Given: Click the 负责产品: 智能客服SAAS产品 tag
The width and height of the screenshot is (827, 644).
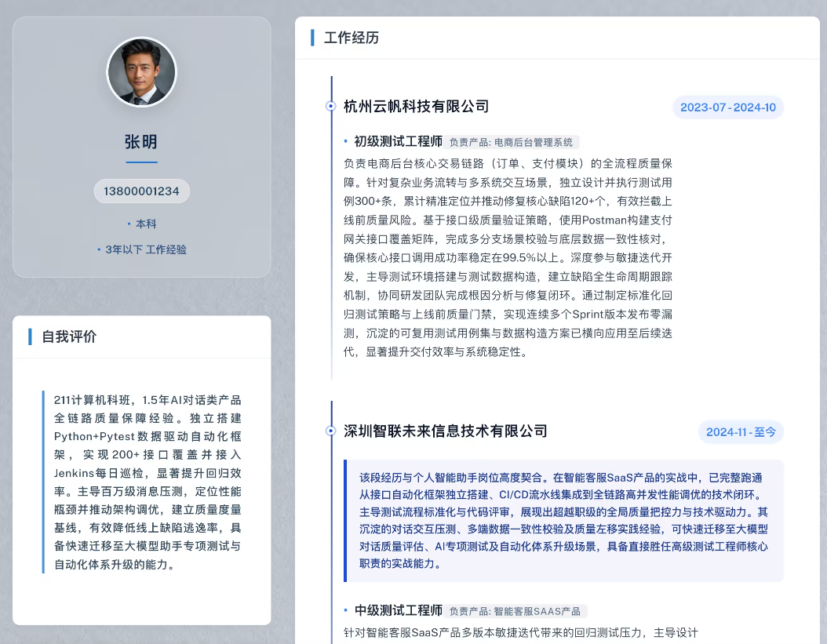Looking at the screenshot, I should (515, 611).
